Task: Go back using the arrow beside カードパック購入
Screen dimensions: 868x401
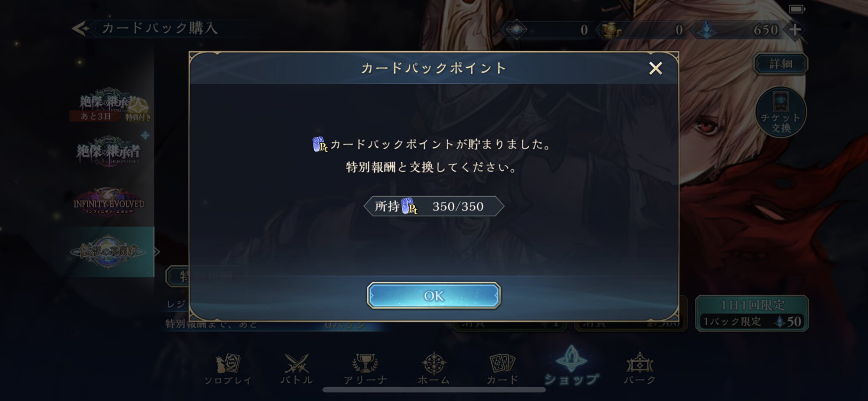Action: (x=81, y=29)
